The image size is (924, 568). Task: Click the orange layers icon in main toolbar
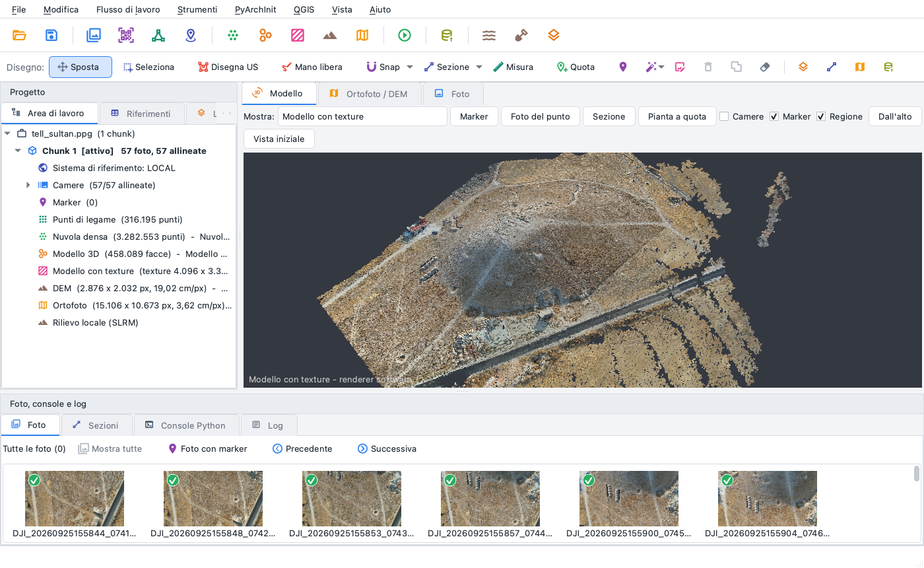554,35
